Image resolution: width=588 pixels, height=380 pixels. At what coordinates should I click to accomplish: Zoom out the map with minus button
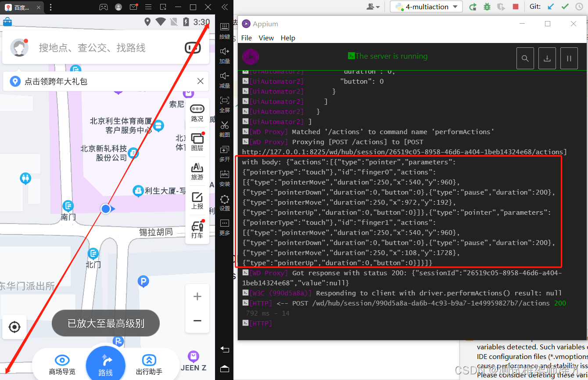click(x=197, y=321)
